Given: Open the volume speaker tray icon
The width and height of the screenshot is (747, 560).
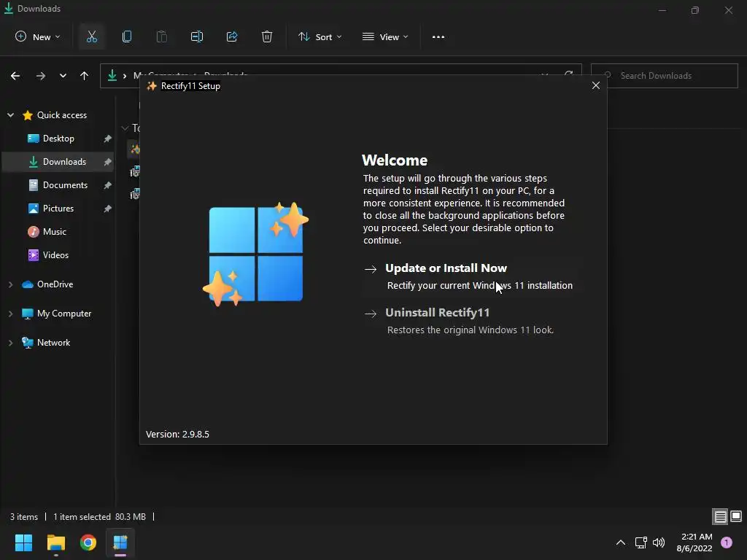Looking at the screenshot, I should pos(659,542).
